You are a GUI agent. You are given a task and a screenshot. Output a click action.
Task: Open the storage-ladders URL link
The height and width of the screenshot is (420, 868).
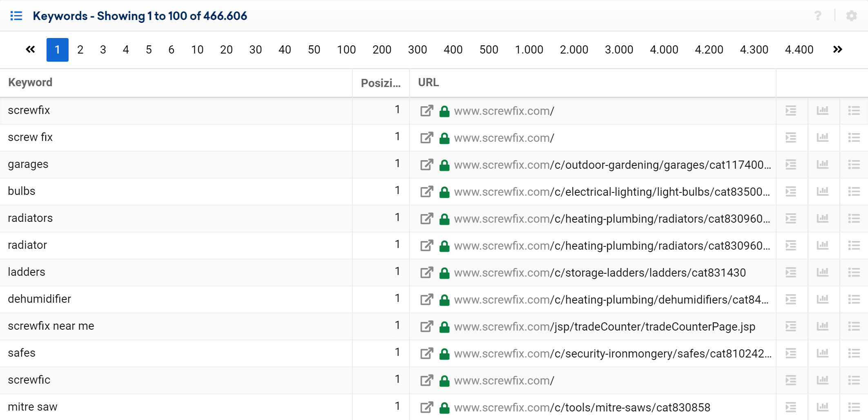point(600,273)
